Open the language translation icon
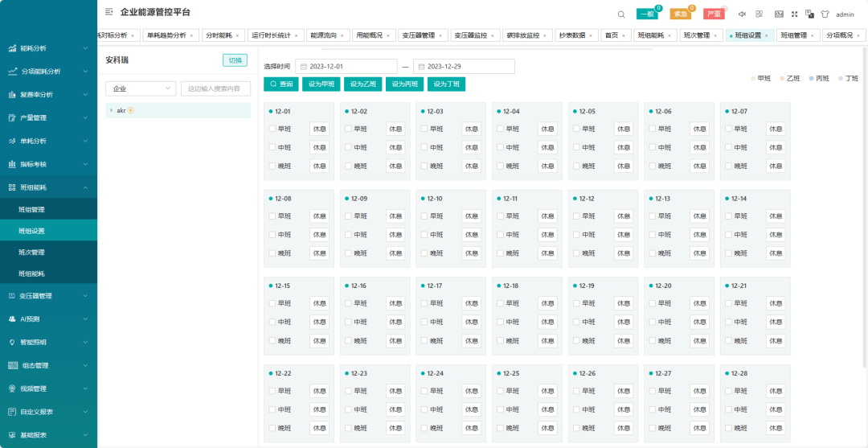 coord(810,14)
